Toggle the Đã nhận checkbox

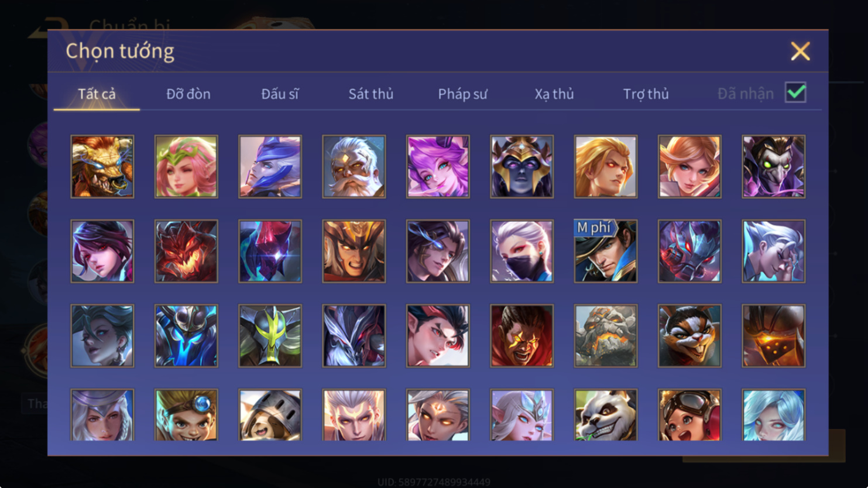tap(795, 92)
